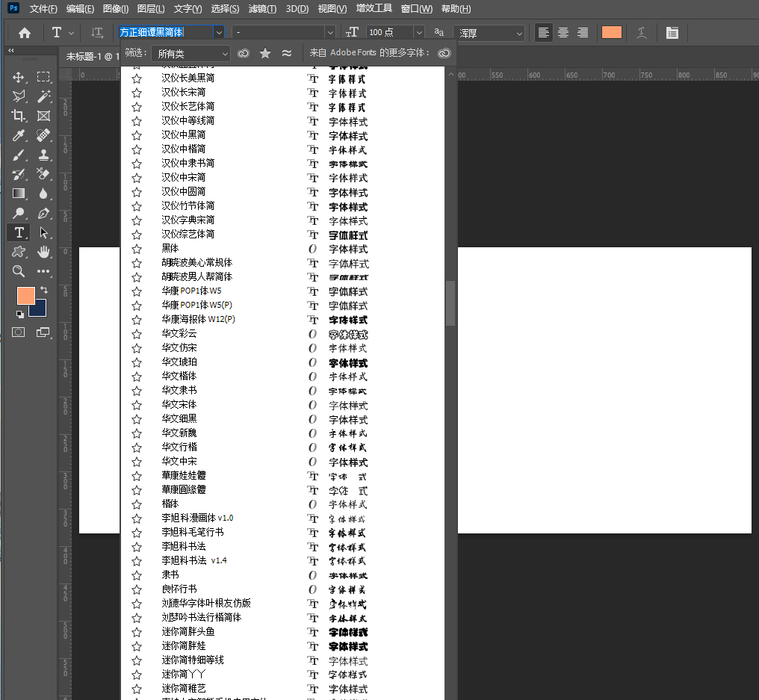759x700 pixels.
Task: Collapse the font family dropdown arrow
Action: click(219, 32)
